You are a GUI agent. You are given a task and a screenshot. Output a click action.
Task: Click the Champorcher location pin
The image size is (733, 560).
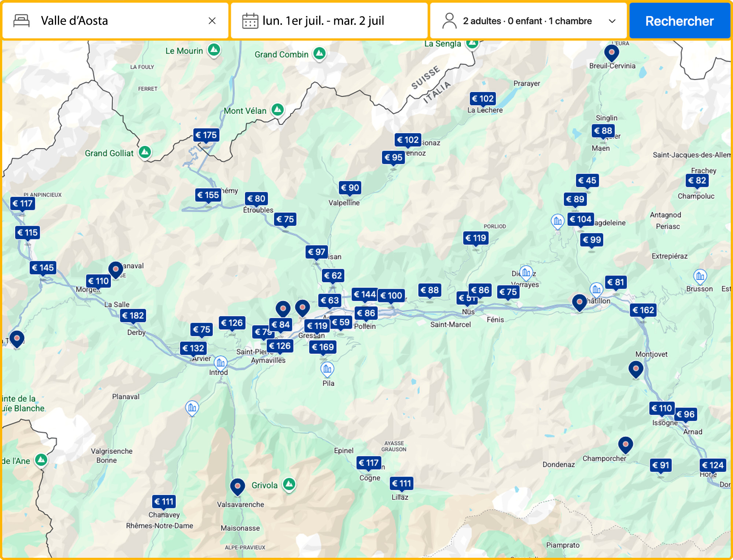coord(625,445)
